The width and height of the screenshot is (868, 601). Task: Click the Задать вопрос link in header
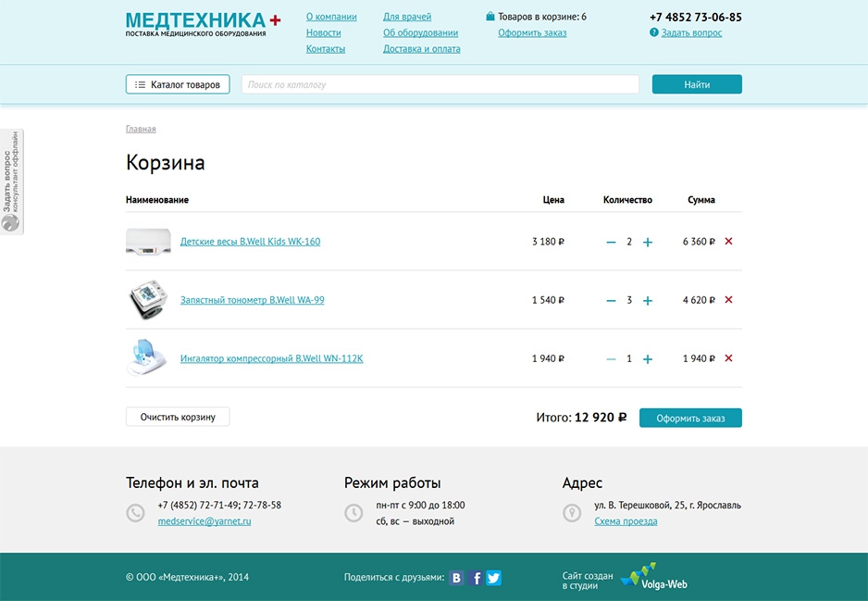[x=691, y=32]
